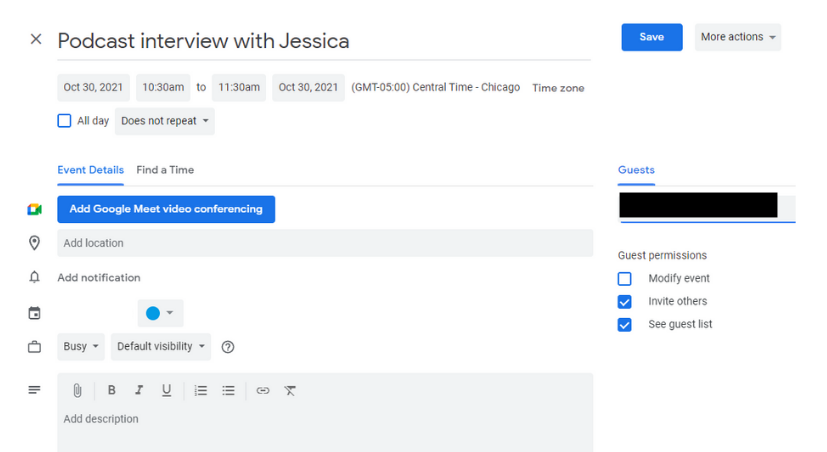
Task: Expand the Busy availability dropdown
Action: (82, 347)
